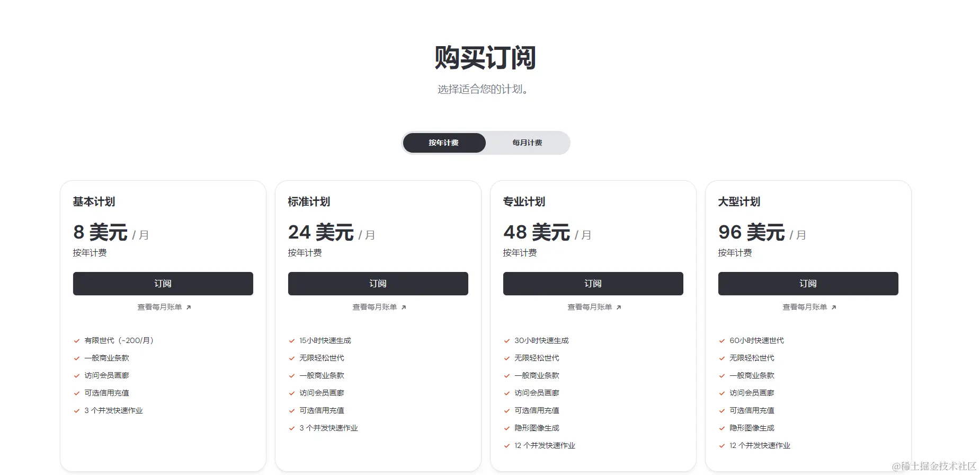Viewport: 980px width, 475px height.
Task: Click 按年计费 label under 8 美元
Action: pyautogui.click(x=90, y=253)
